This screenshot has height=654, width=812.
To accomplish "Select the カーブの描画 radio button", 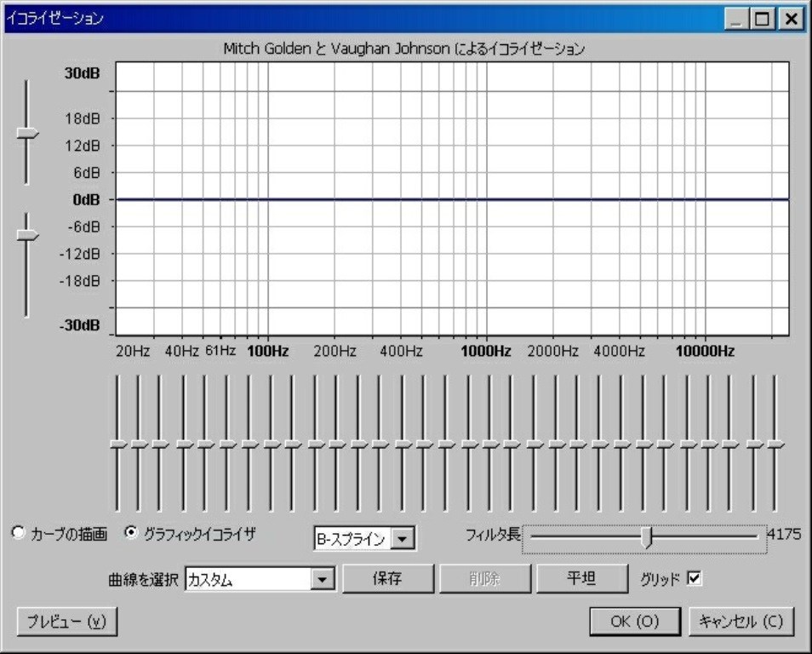I will 18,533.
